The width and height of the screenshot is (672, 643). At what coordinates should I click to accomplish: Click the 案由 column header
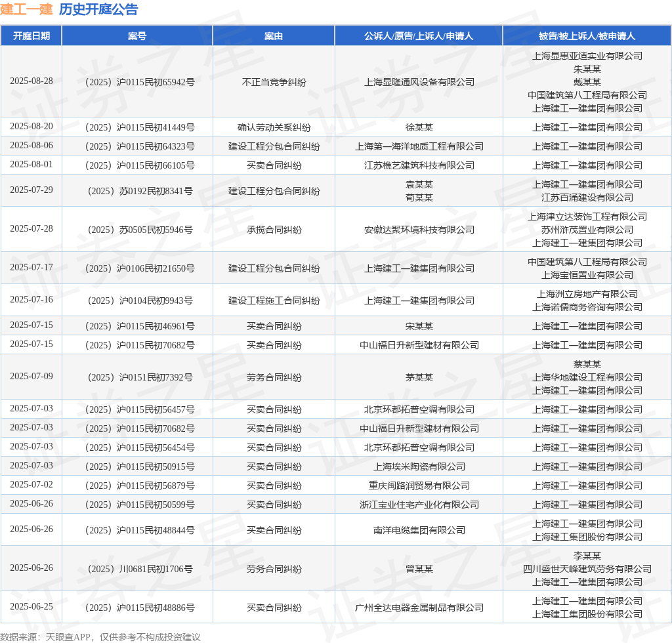pos(274,36)
